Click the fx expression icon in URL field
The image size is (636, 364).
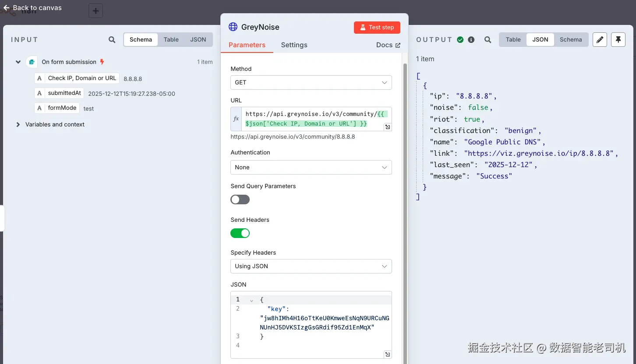click(x=236, y=119)
